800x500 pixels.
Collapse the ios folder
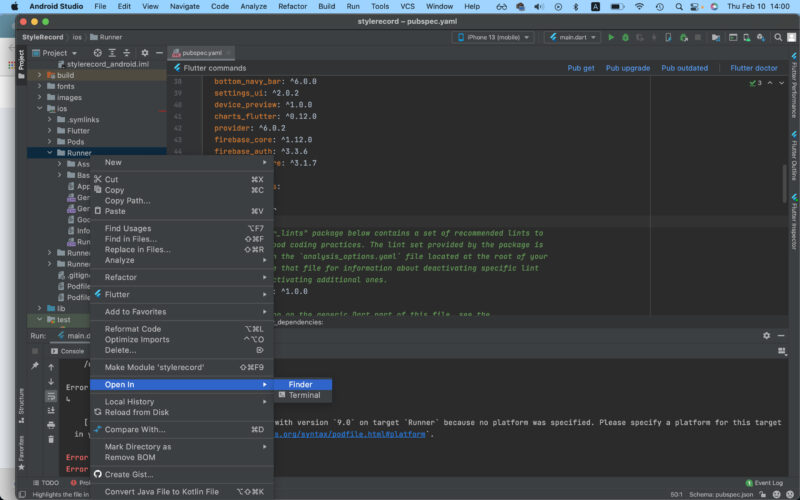click(39, 108)
